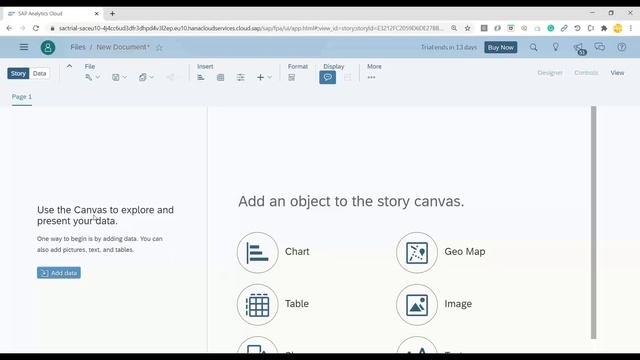Image resolution: width=640 pixels, height=360 pixels.
Task: Click 'Trial ends in 13 days' text
Action: 449,47
